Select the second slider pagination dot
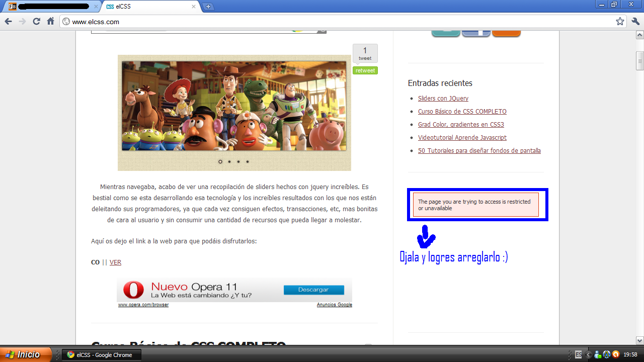Screen dimensions: 644x362 [229, 162]
